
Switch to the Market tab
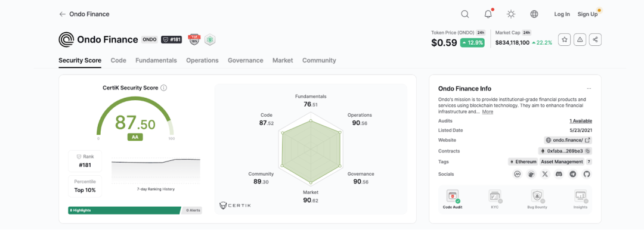pos(283,60)
